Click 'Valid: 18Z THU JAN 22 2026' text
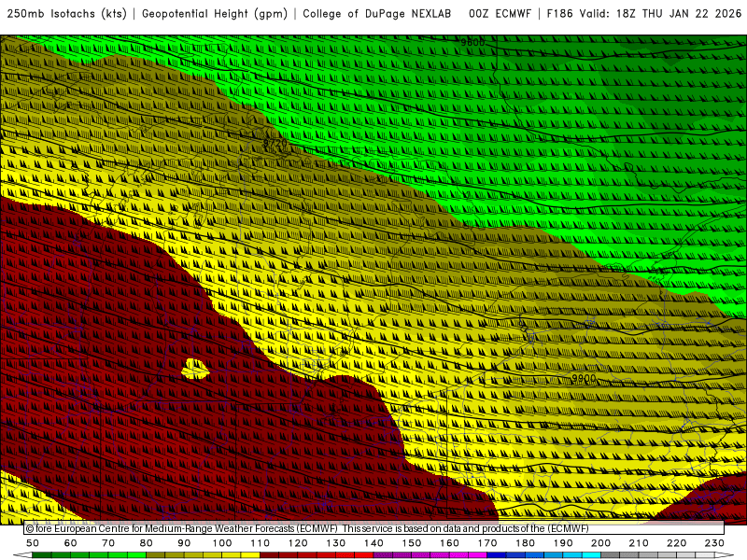Screen dimensions: 747x560 (660, 14)
